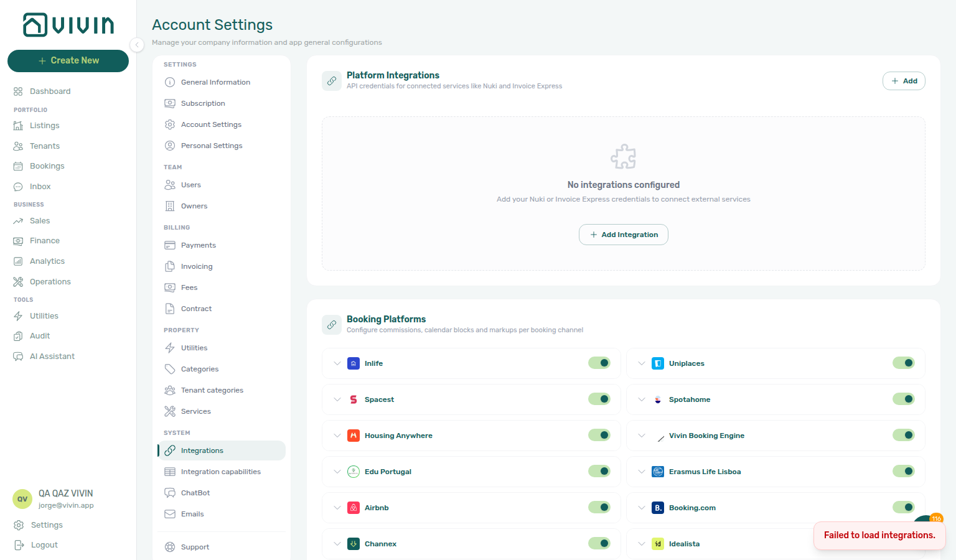Expand the Uniplaces platform row
The height and width of the screenshot is (560, 956).
coord(642,363)
